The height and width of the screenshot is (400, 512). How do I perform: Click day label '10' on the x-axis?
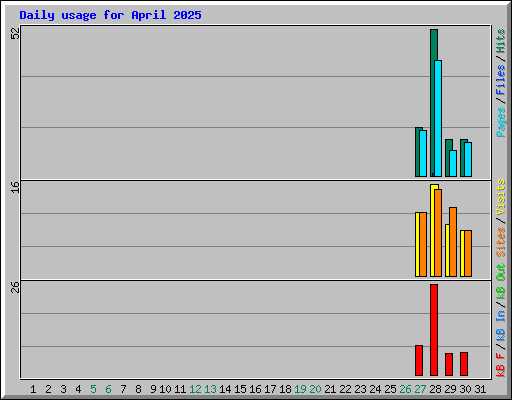pyautogui.click(x=165, y=389)
